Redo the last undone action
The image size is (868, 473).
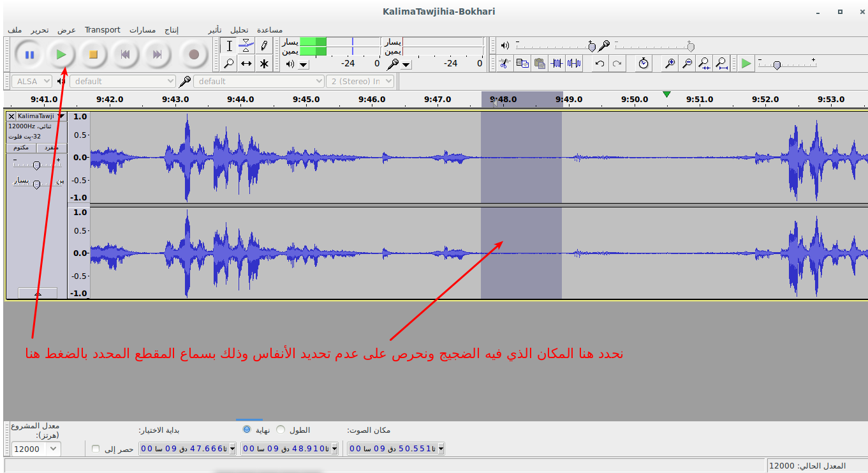pyautogui.click(x=617, y=63)
